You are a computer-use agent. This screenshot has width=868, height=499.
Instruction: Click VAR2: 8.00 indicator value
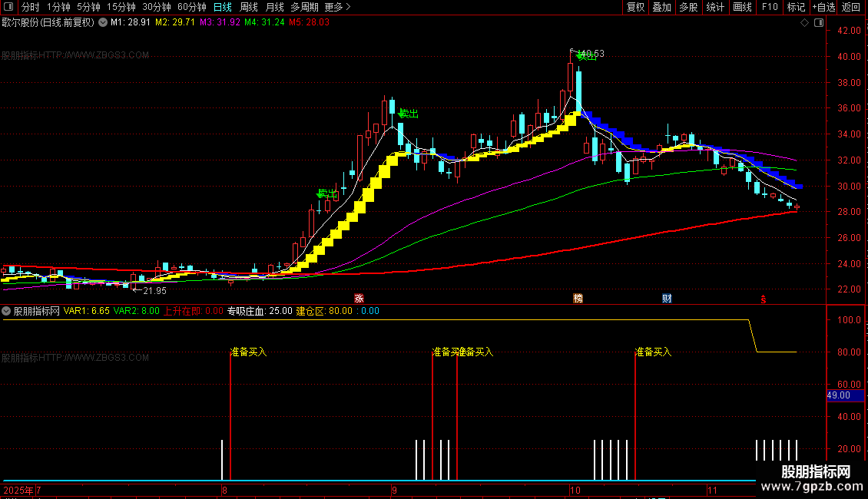coord(136,311)
